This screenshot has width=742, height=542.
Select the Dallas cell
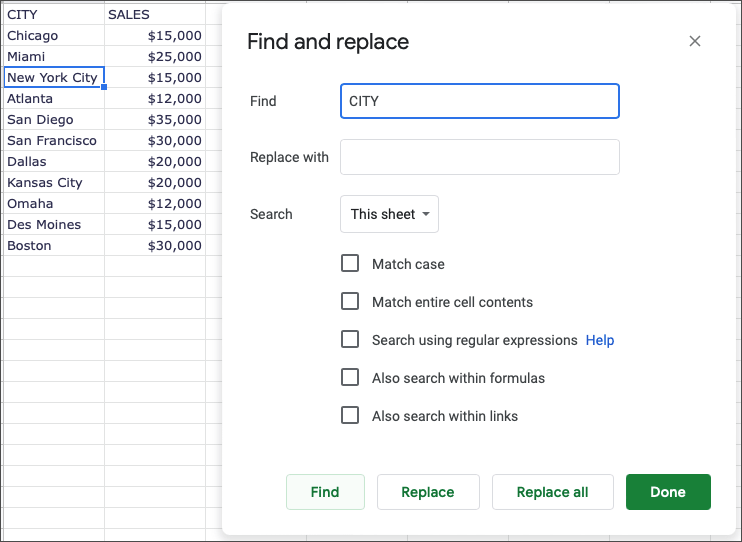(x=54, y=161)
